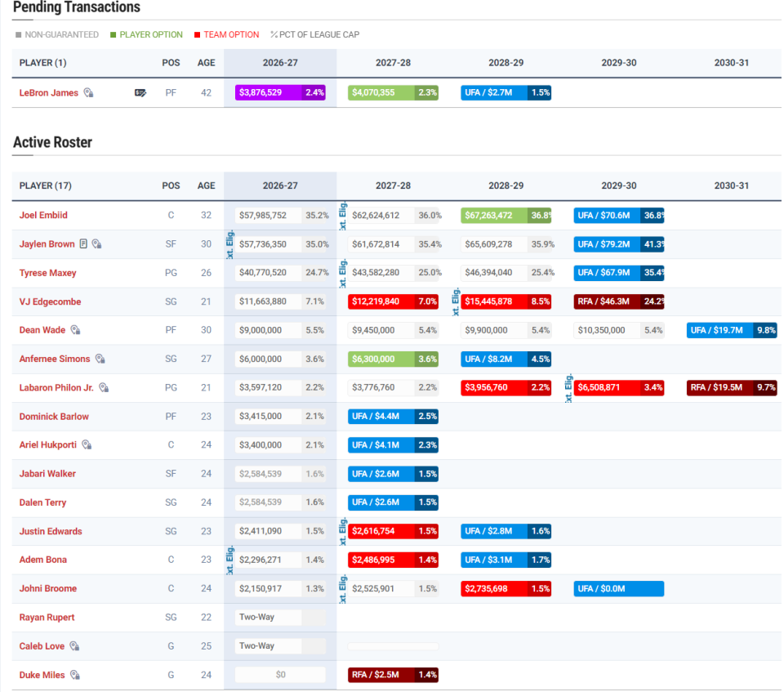Open VJ Edgecombe player link
This screenshot has width=784, height=692.
(x=50, y=301)
